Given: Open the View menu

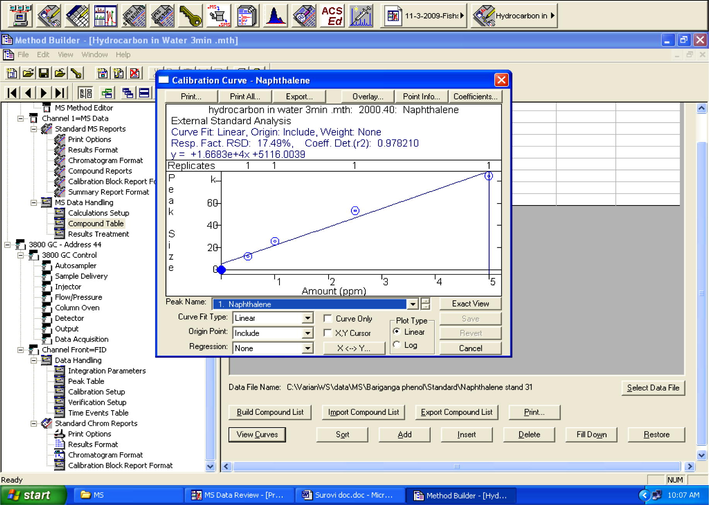Looking at the screenshot, I should click(x=65, y=55).
